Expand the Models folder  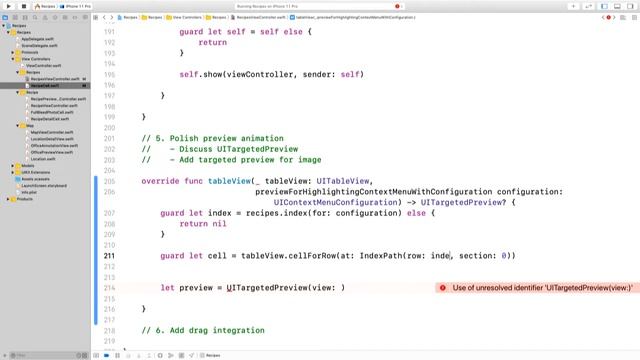click(x=13, y=166)
